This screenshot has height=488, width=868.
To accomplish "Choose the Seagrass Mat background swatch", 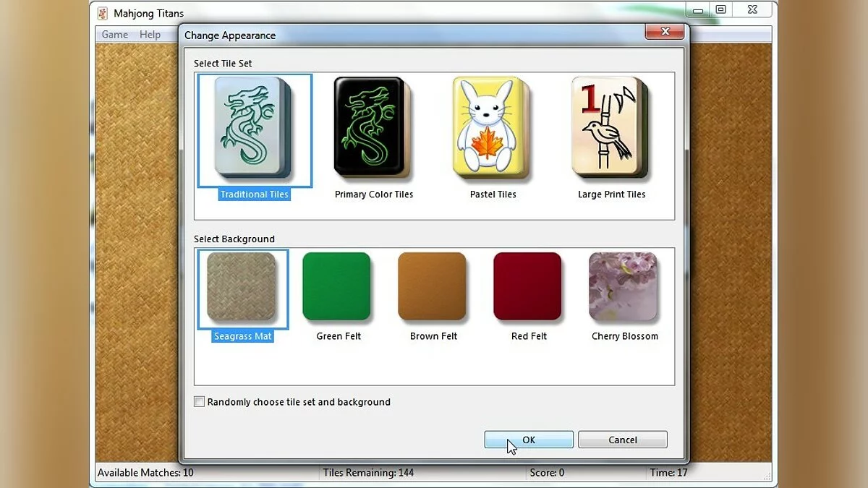I will [x=242, y=287].
